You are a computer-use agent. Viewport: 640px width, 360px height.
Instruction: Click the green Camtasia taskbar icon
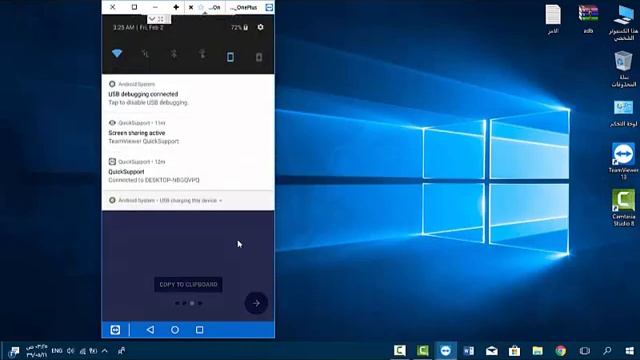422,351
